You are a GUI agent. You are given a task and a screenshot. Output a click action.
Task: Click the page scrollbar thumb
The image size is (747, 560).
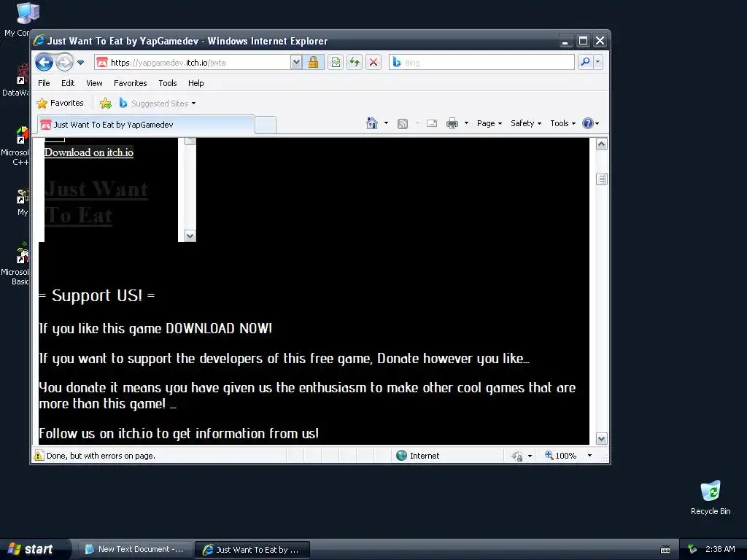pyautogui.click(x=602, y=179)
